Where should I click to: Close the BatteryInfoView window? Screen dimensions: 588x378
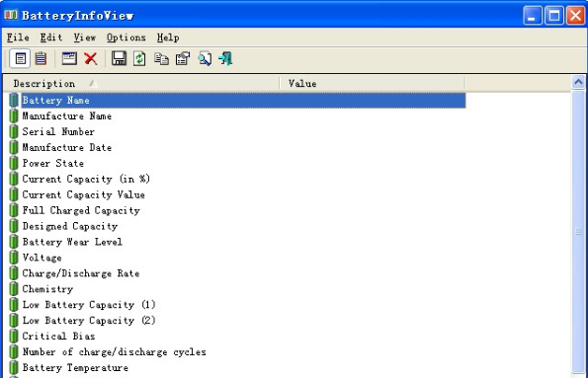coord(575,16)
